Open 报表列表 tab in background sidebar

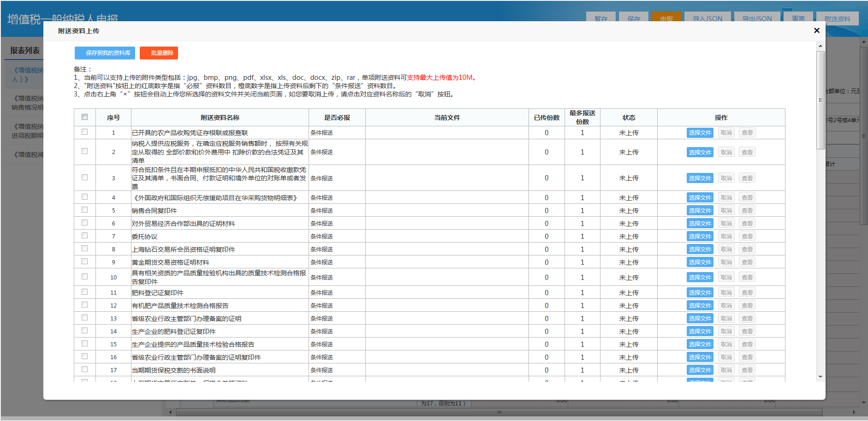[x=25, y=50]
